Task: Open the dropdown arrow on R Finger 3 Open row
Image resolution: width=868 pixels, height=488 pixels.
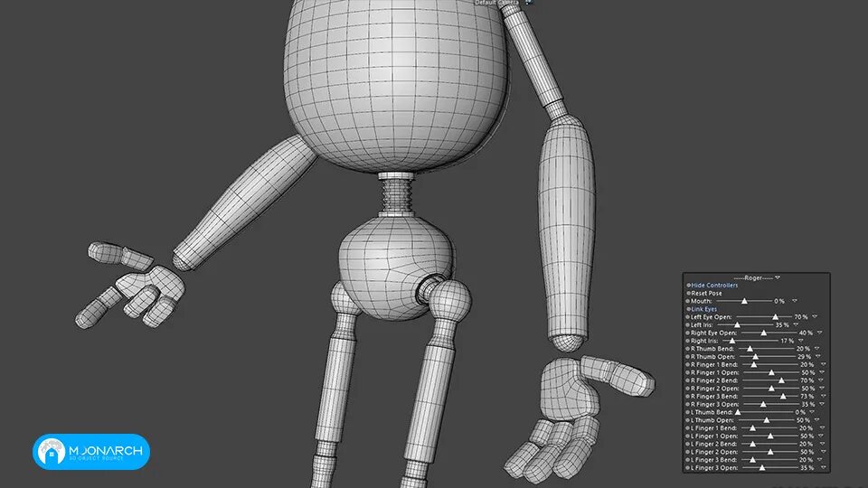Action: [822, 405]
